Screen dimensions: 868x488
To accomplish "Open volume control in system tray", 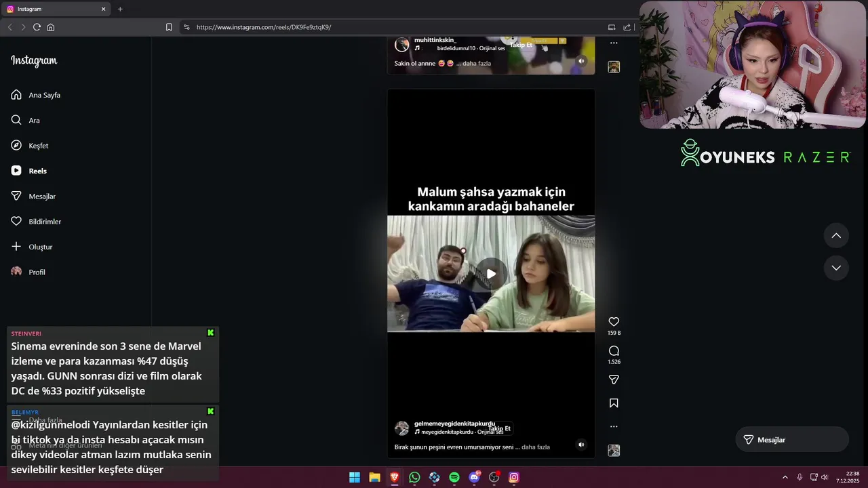I will click(x=825, y=477).
